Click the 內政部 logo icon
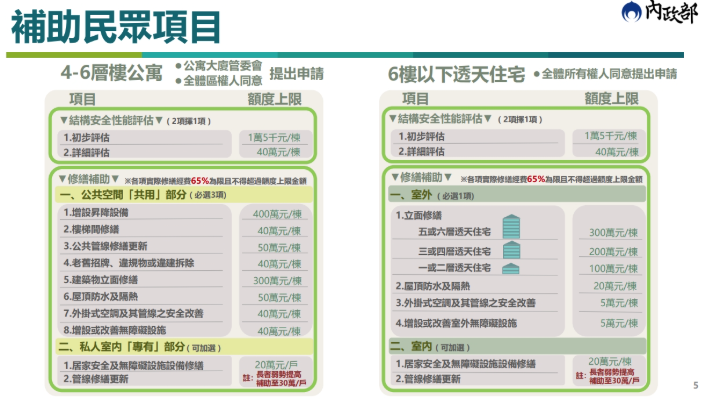Viewport: 703px width, 403px height. point(631,12)
